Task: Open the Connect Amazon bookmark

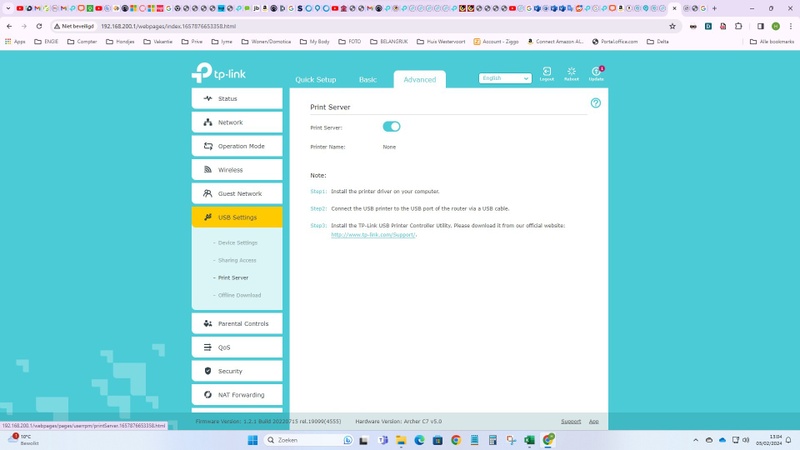Action: tap(555, 41)
